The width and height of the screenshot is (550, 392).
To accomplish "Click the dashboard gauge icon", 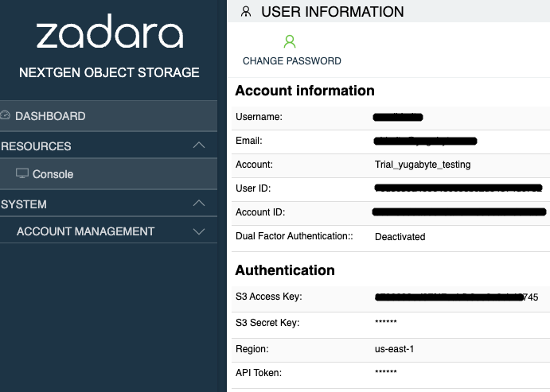I will [x=5, y=115].
